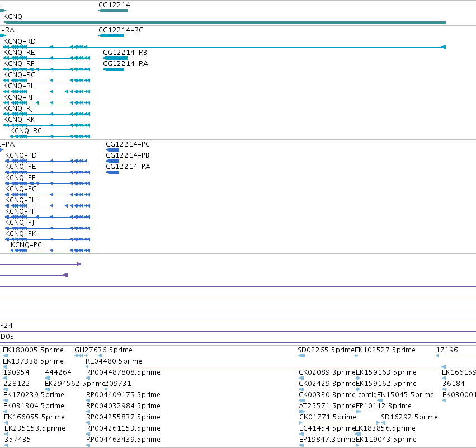Open transcript label CG12214-RC
Screen dimensions: 476x448
coord(121,30)
